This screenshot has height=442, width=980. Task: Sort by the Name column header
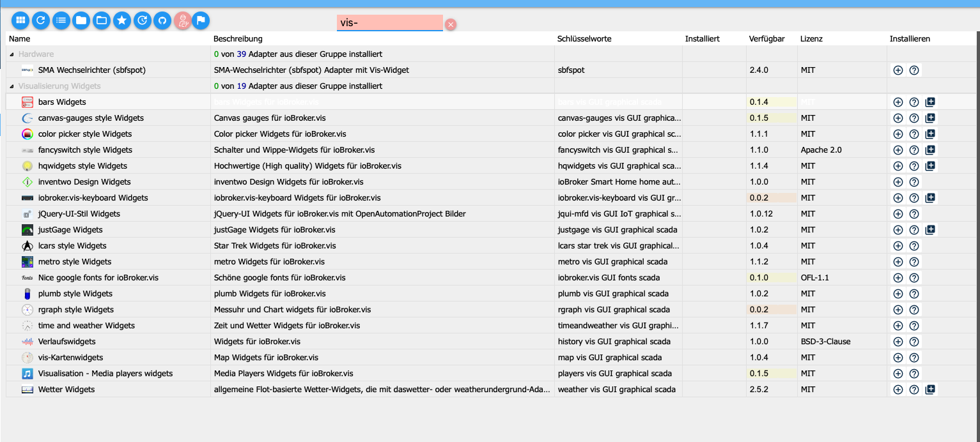click(x=20, y=39)
